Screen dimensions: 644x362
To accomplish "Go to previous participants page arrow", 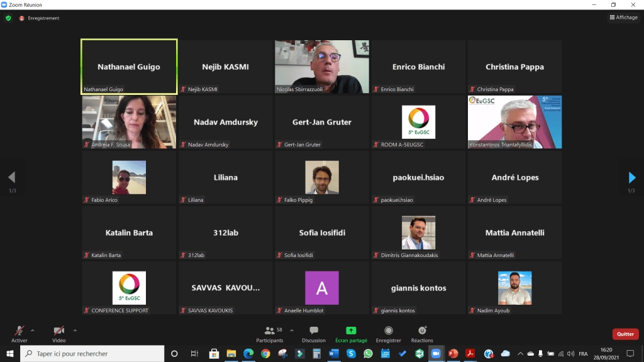I will click(x=11, y=177).
